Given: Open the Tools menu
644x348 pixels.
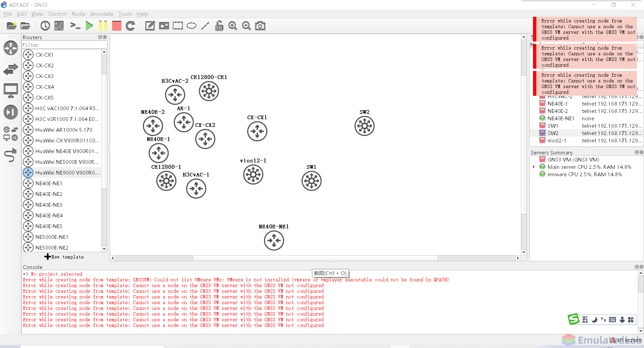Looking at the screenshot, I should [125, 14].
